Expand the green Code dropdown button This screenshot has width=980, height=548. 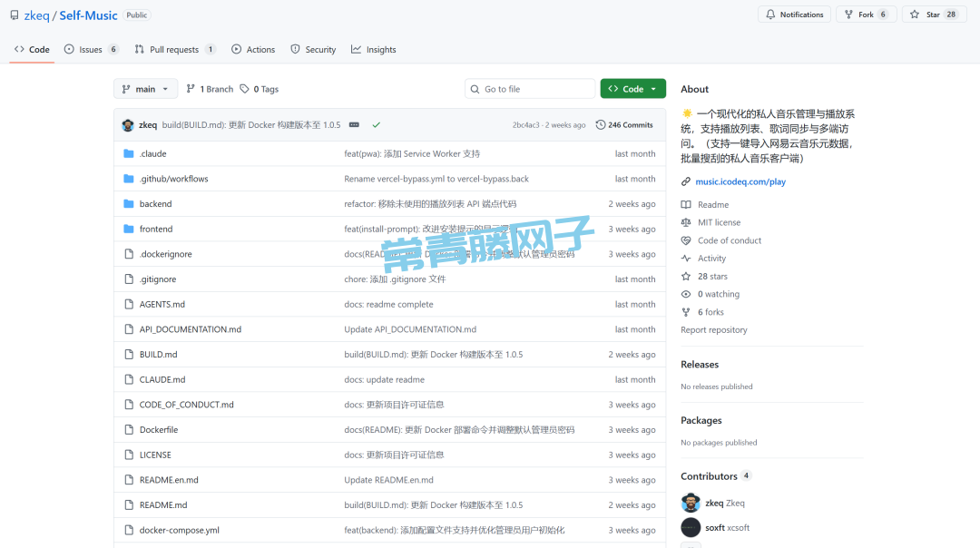(632, 89)
